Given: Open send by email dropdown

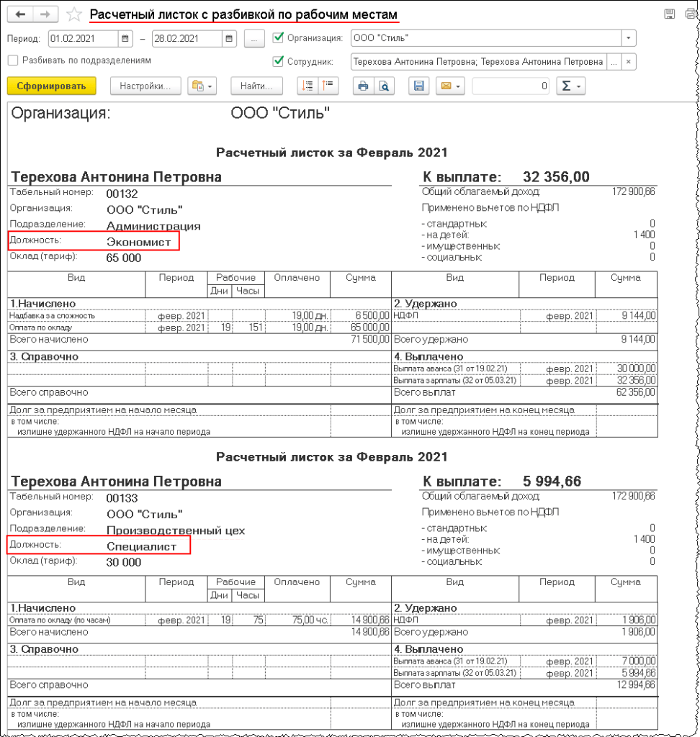Looking at the screenshot, I should pos(450,86).
